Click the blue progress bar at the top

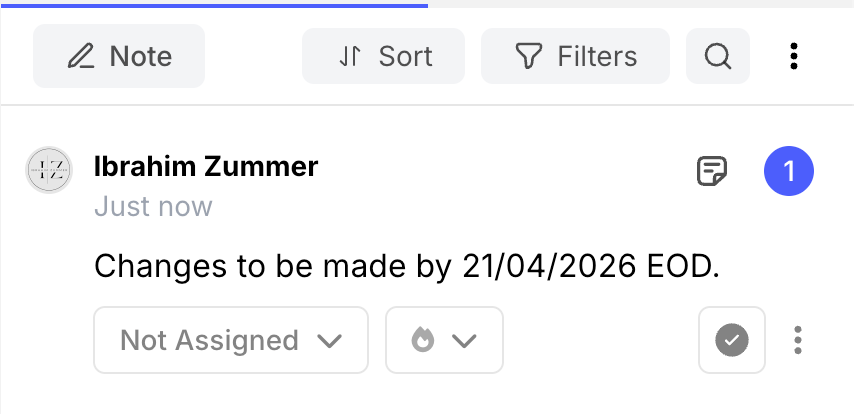(214, 5)
